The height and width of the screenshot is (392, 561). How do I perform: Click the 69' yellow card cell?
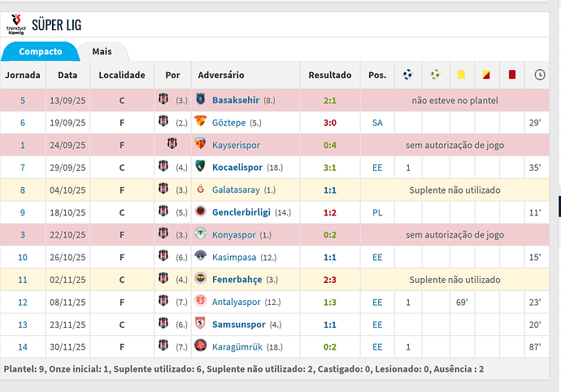[x=462, y=303]
